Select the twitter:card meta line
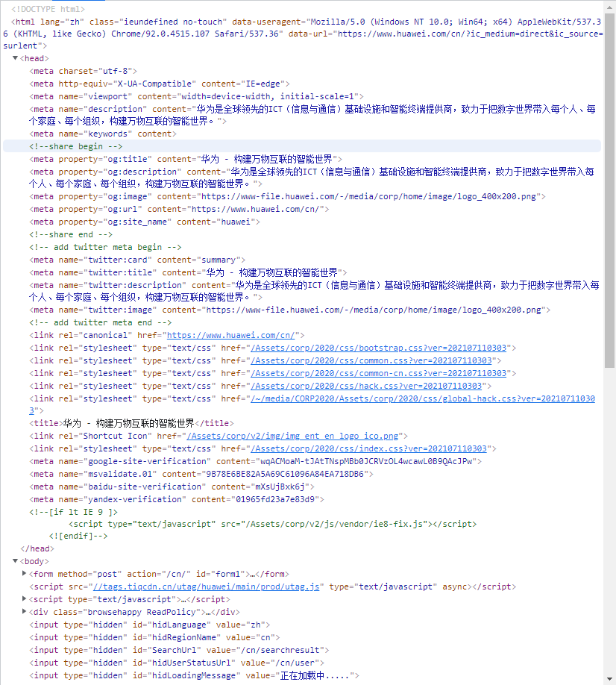The height and width of the screenshot is (685, 616). (x=137, y=260)
